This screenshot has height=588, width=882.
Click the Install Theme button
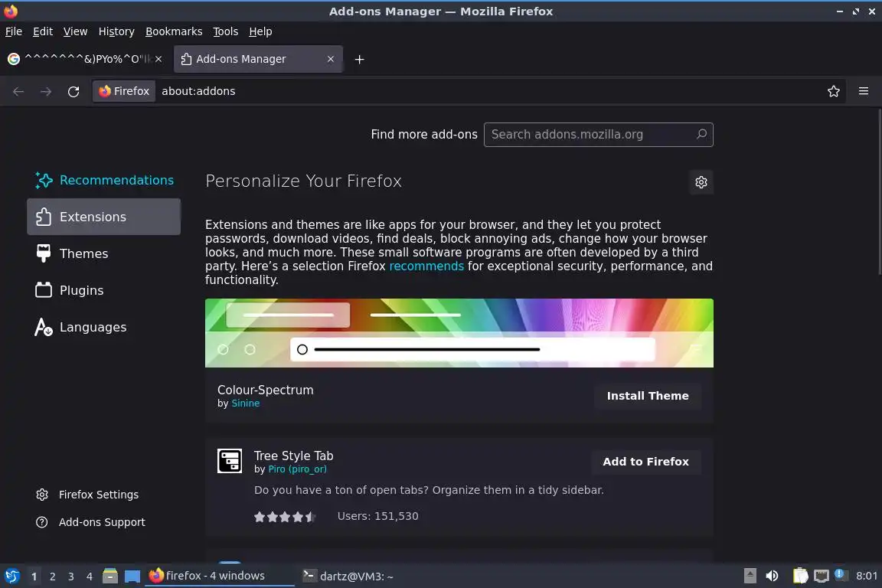[648, 396]
